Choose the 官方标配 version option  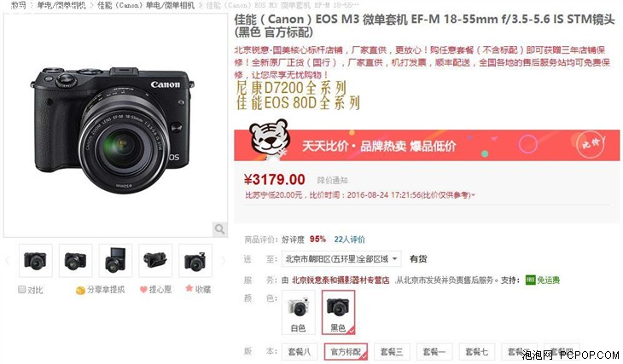click(x=346, y=352)
